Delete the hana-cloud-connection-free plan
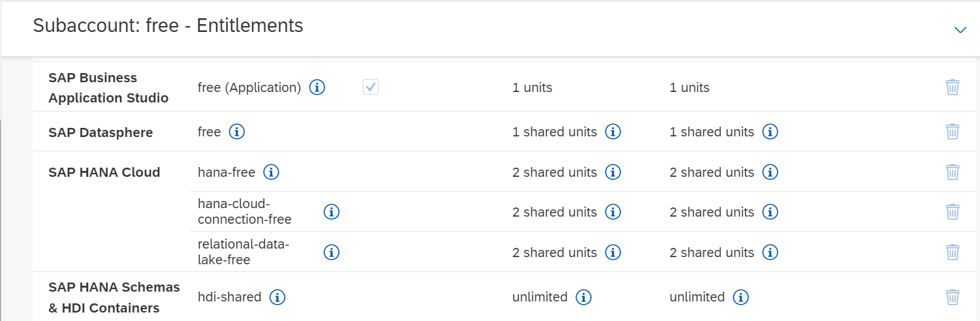Screen dimensions: 980x321 click(952, 212)
